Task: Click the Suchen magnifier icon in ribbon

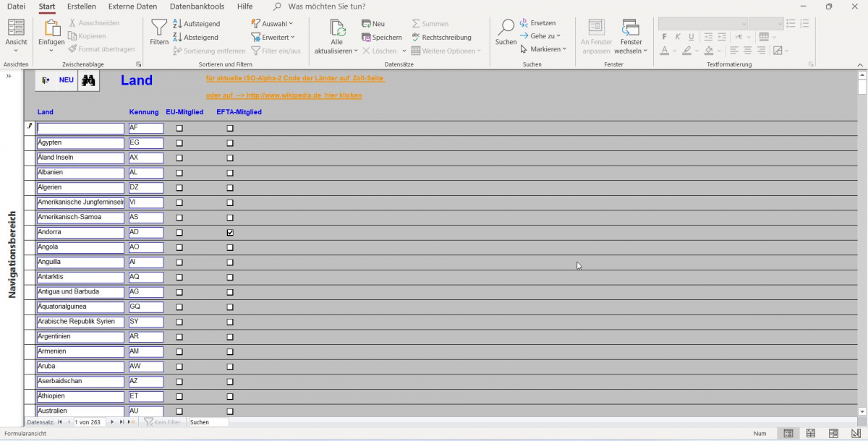Action: 506,29
